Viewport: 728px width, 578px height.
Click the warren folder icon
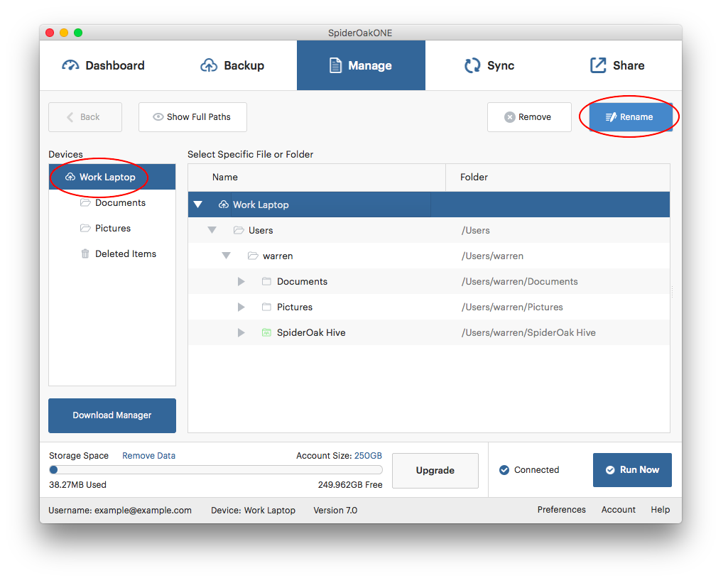(x=253, y=256)
